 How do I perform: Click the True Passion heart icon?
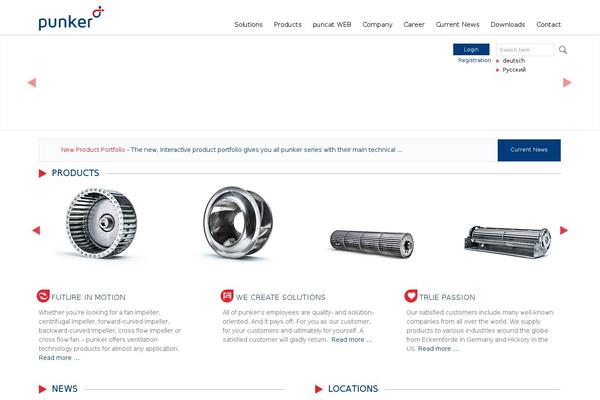pos(411,296)
